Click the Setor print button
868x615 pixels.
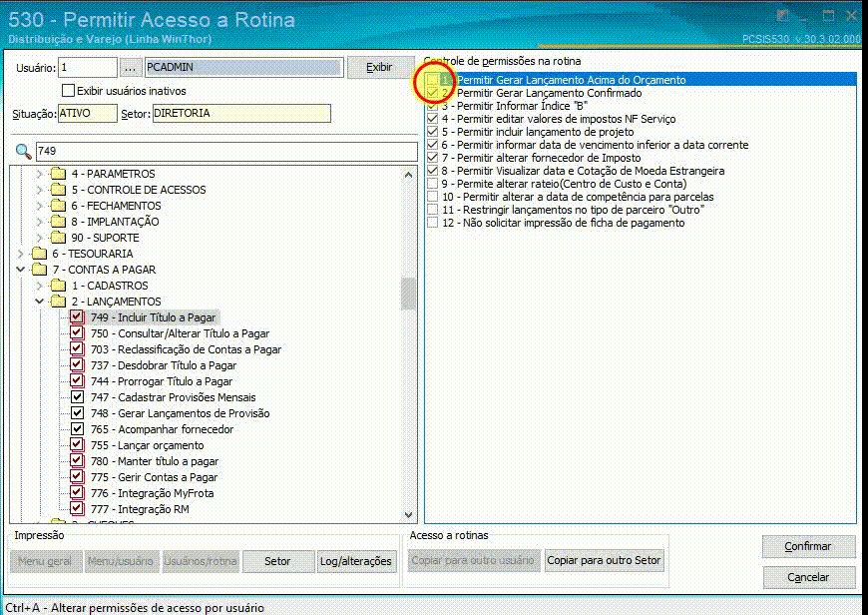tap(278, 561)
